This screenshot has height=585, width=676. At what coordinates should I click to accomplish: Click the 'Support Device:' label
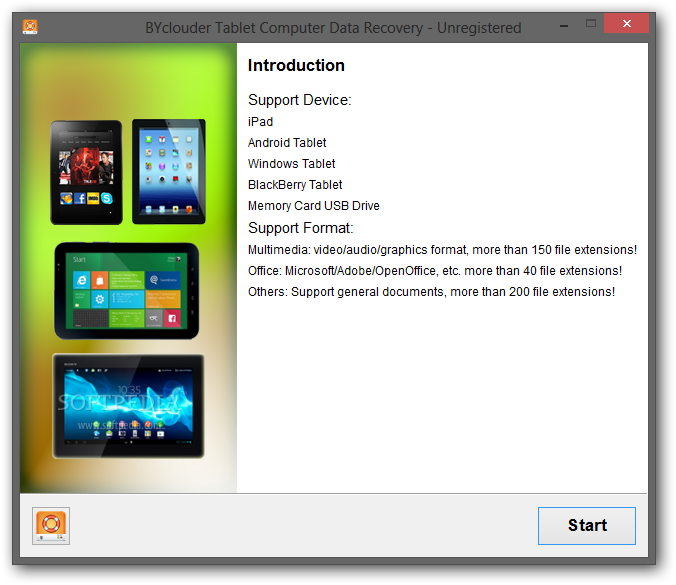(x=300, y=100)
